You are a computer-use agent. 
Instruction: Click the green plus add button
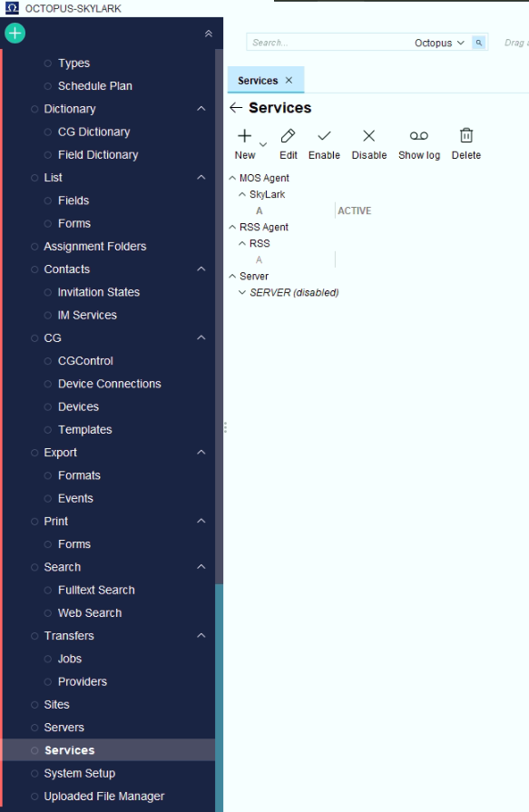click(15, 34)
